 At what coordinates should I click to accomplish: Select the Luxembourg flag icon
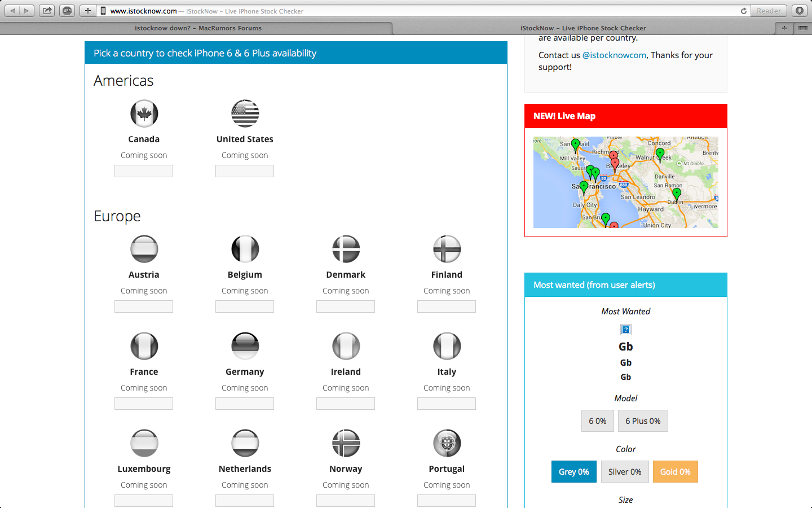click(x=144, y=443)
